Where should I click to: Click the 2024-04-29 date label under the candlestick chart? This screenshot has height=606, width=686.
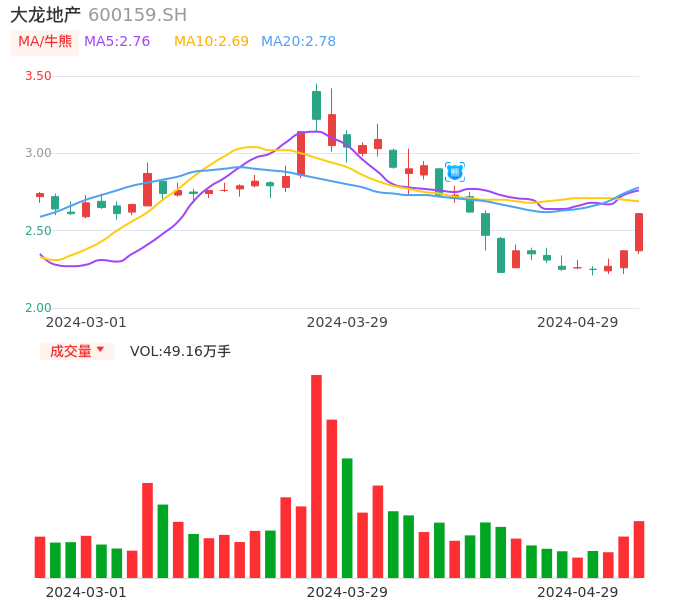coord(577,322)
